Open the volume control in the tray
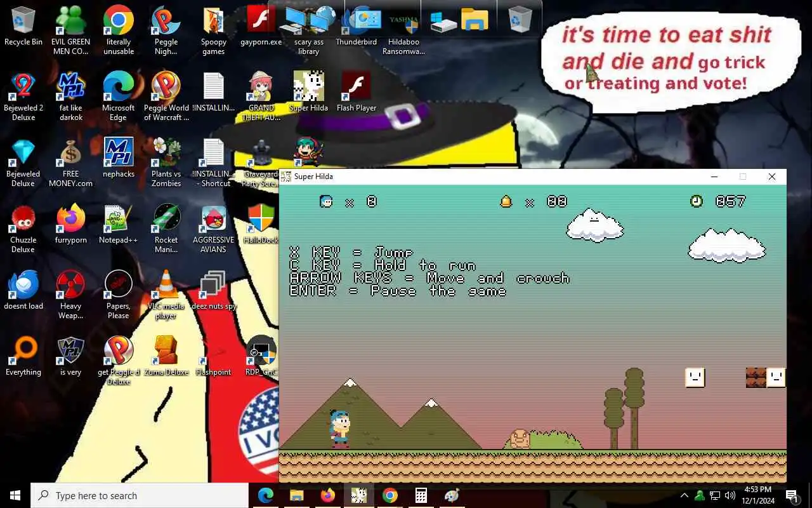The height and width of the screenshot is (508, 812). tap(730, 495)
